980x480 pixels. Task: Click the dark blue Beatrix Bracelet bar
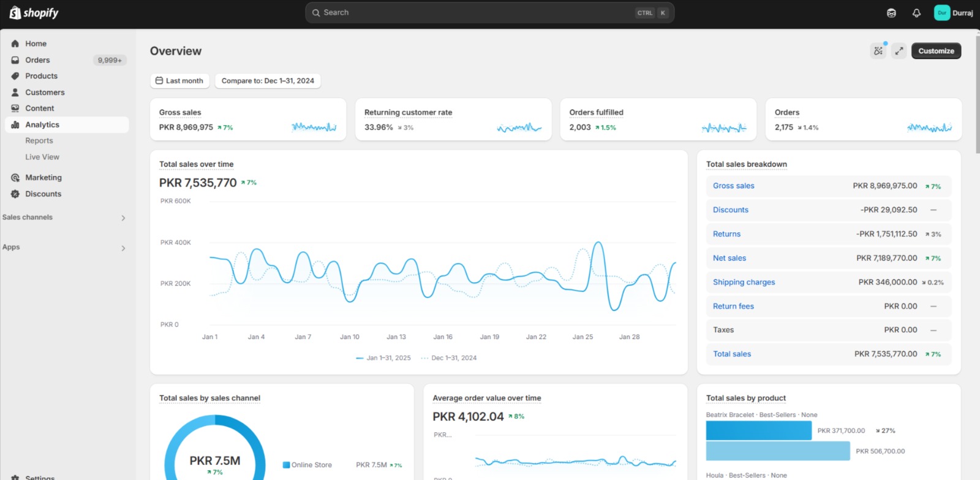point(758,430)
